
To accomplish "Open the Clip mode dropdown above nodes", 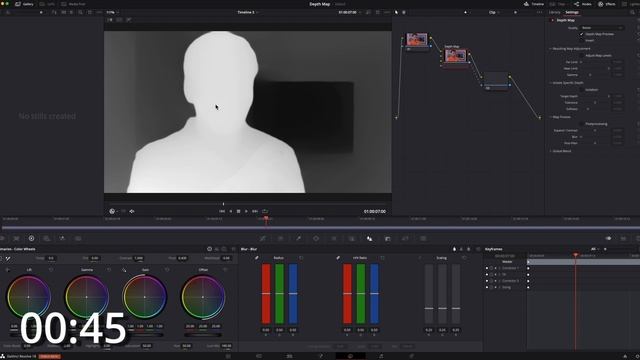I will pos(494,13).
